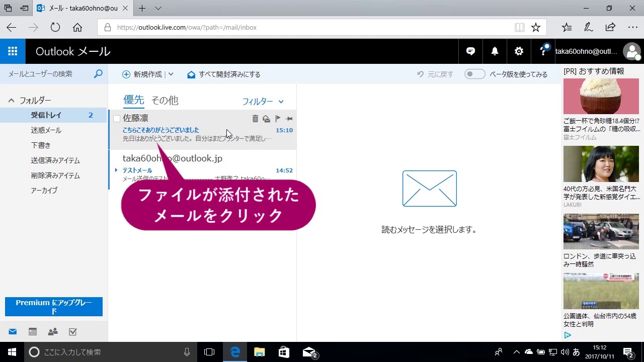This screenshot has height=362, width=644.
Task: Open the Edge tab list chevron
Action: [158, 8]
